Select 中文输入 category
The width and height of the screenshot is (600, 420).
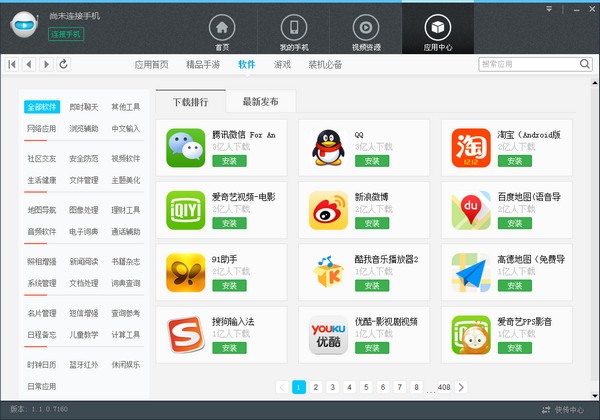126,129
